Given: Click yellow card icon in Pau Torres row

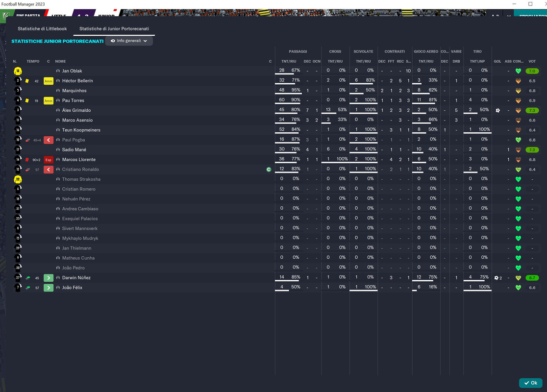Looking at the screenshot, I should pos(27,100).
